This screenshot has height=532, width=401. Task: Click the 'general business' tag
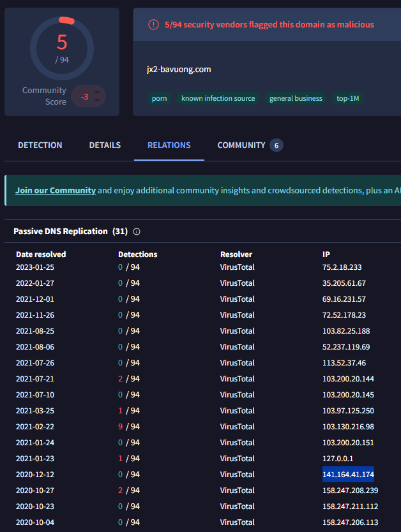296,99
